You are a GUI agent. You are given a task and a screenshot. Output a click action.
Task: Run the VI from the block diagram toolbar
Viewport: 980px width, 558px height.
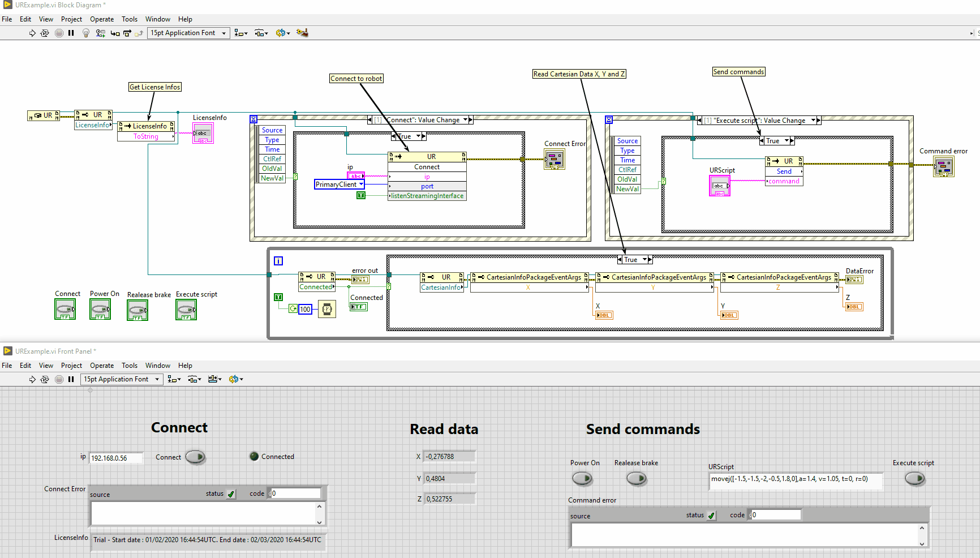coord(32,32)
